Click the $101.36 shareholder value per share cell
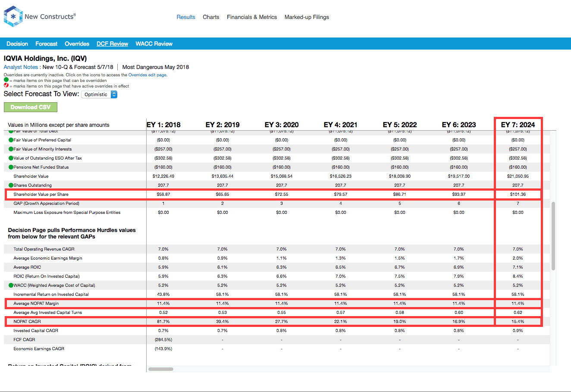571x392 pixels. coord(518,194)
